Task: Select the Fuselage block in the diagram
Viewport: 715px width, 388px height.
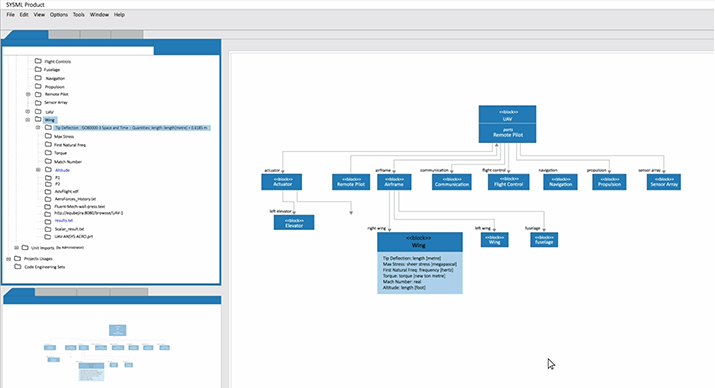Action: 544,240
